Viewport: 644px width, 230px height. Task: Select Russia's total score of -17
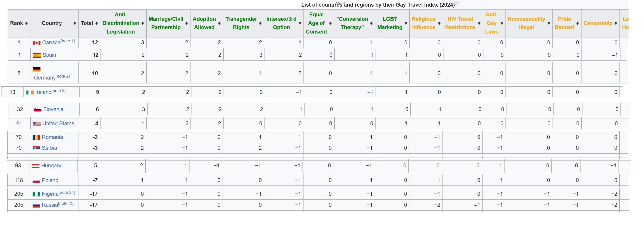point(94,205)
